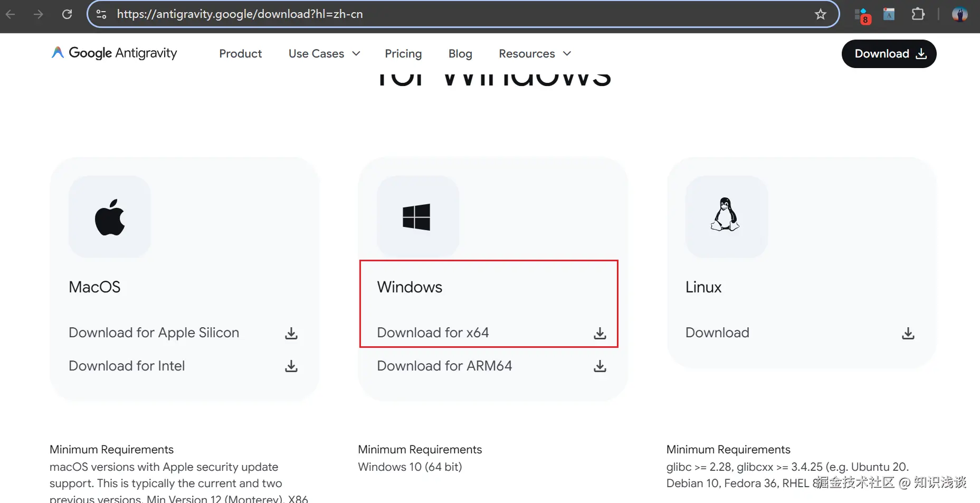The image size is (980, 503).
Task: Click "macOS versions with Apple security update" line
Action: [x=164, y=467]
